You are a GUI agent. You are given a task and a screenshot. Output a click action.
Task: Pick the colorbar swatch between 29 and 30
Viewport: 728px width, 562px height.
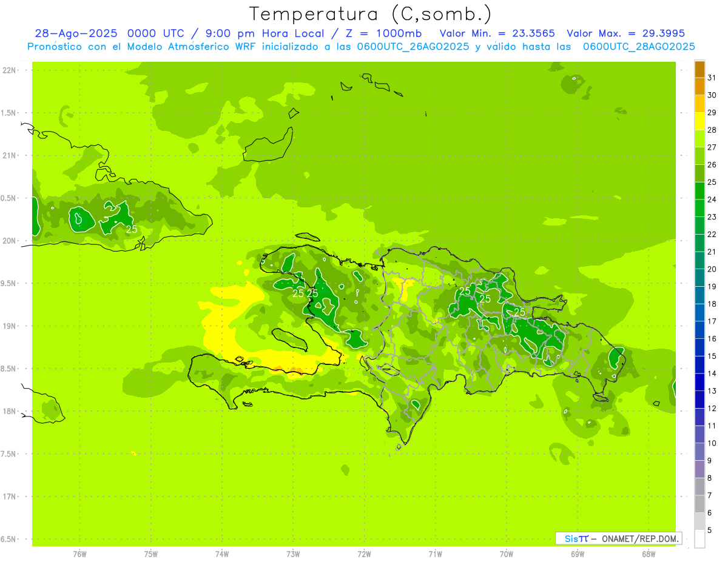coord(699,104)
